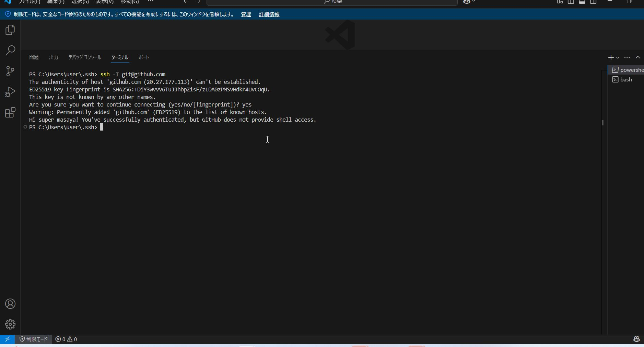This screenshot has width=644, height=347.
Task: Open the Search view in the activity bar
Action: 10,51
